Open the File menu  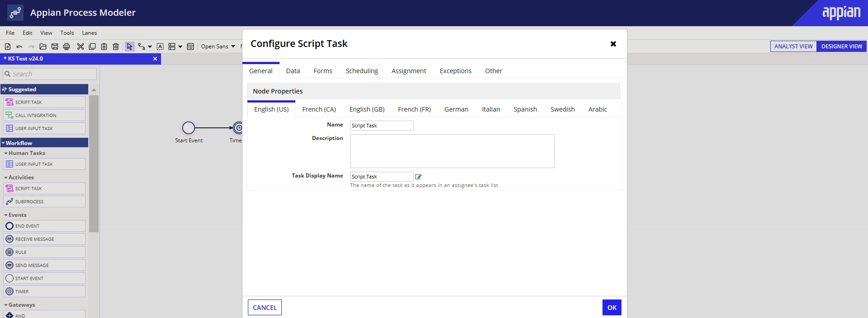click(x=10, y=33)
